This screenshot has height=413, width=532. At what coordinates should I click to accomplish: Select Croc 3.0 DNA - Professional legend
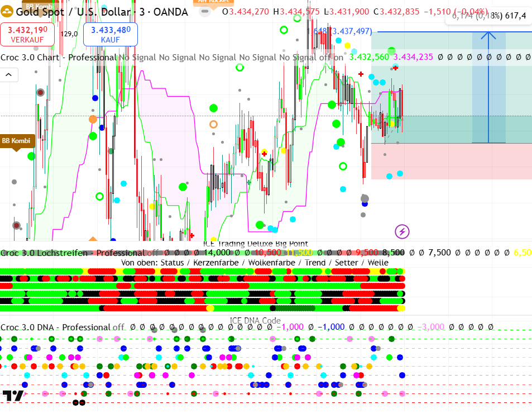[55, 327]
